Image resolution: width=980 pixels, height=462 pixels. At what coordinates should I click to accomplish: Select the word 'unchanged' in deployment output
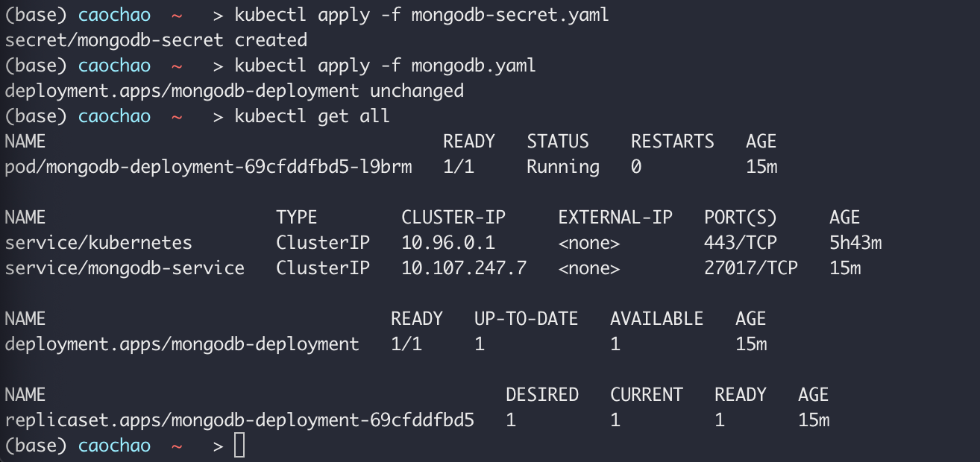(x=417, y=91)
